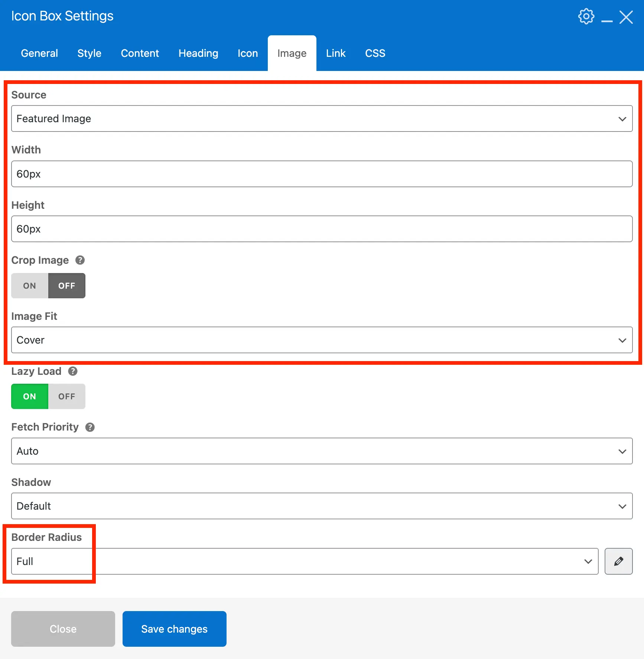Set Crop Image toggle to OFF

[67, 286]
